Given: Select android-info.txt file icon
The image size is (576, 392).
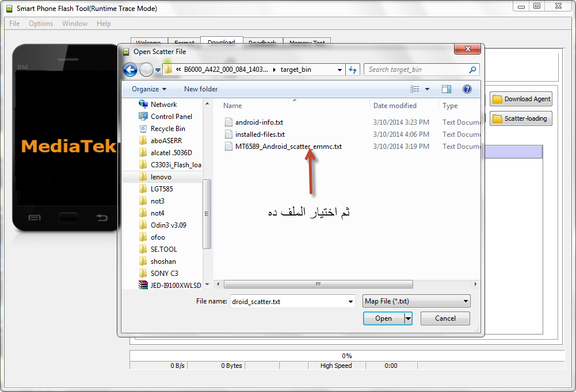Looking at the screenshot, I should [228, 122].
